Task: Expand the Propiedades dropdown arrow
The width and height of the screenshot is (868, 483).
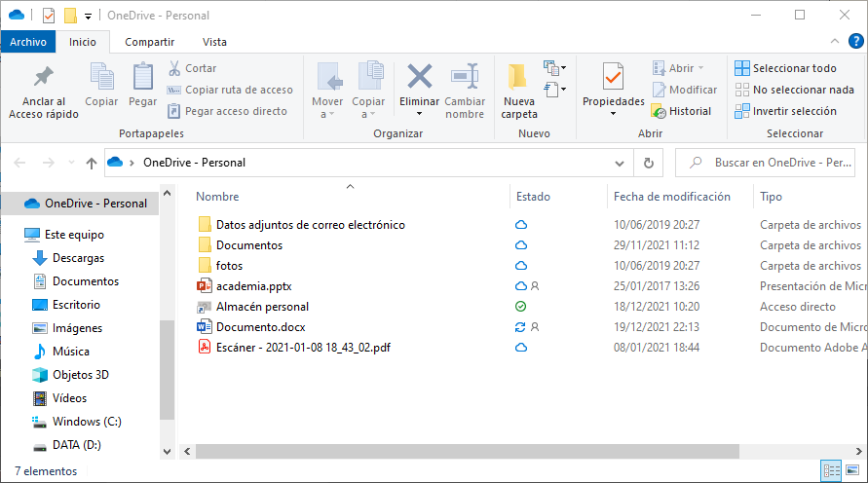Action: tap(613, 114)
